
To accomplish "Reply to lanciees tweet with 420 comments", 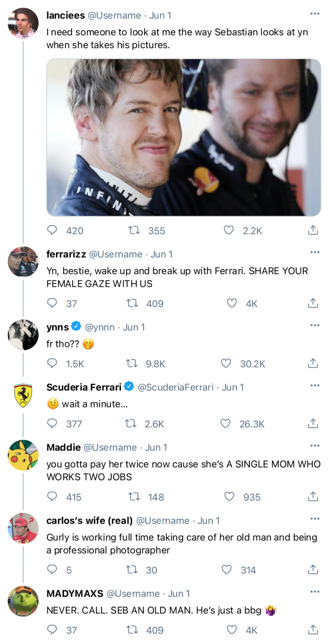I will click(52, 230).
